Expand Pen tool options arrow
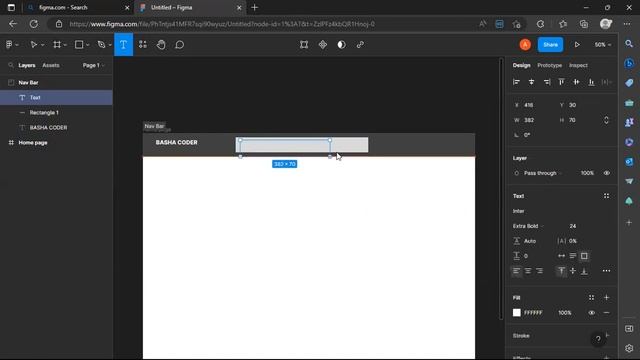 coord(110,45)
